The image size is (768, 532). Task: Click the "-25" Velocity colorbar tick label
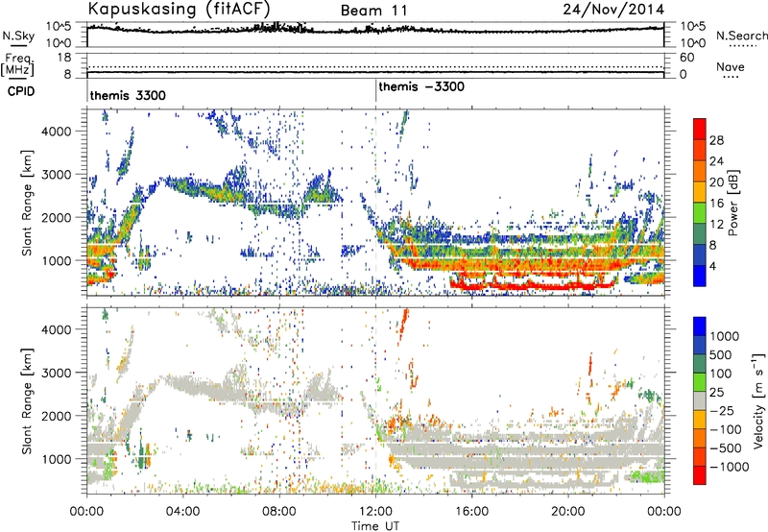[x=722, y=410]
